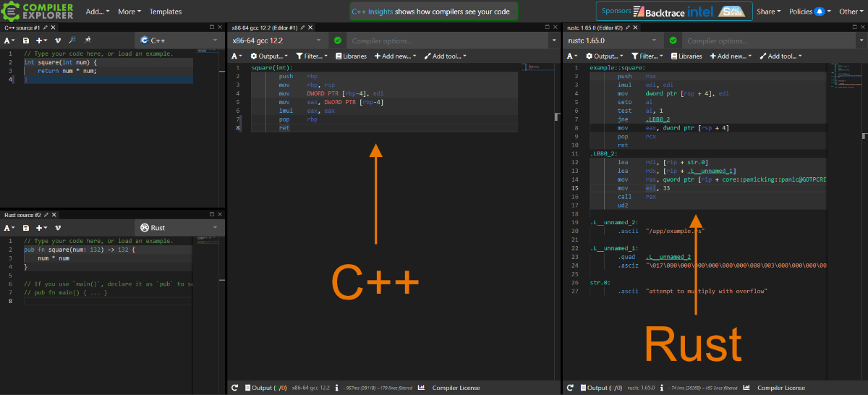868x395 pixels.
Task: Click the Quick-bench runner icon in C++ editor
Action: (88, 41)
